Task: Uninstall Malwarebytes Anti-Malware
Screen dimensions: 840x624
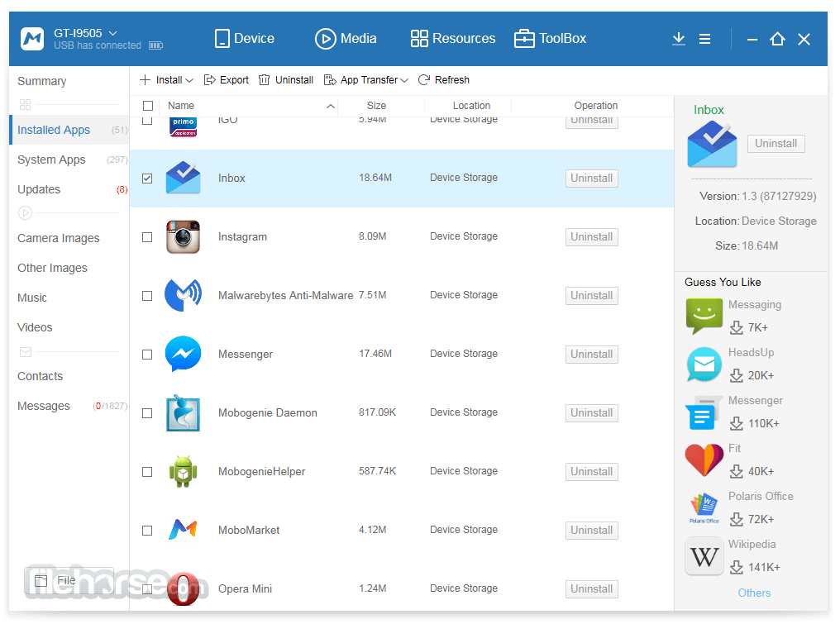Action: coord(591,296)
